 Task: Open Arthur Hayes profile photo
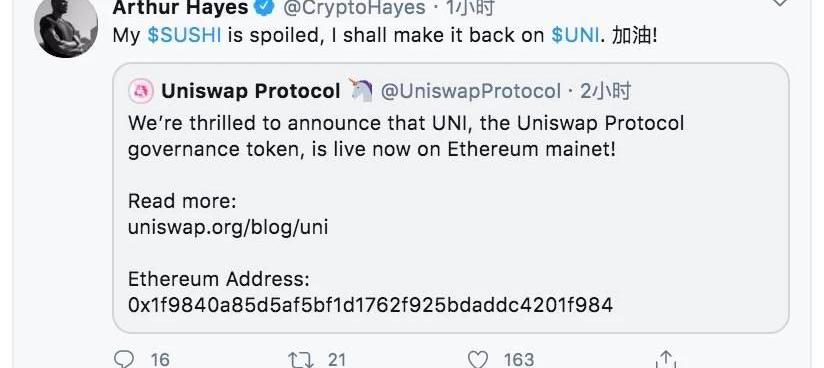coord(66,25)
